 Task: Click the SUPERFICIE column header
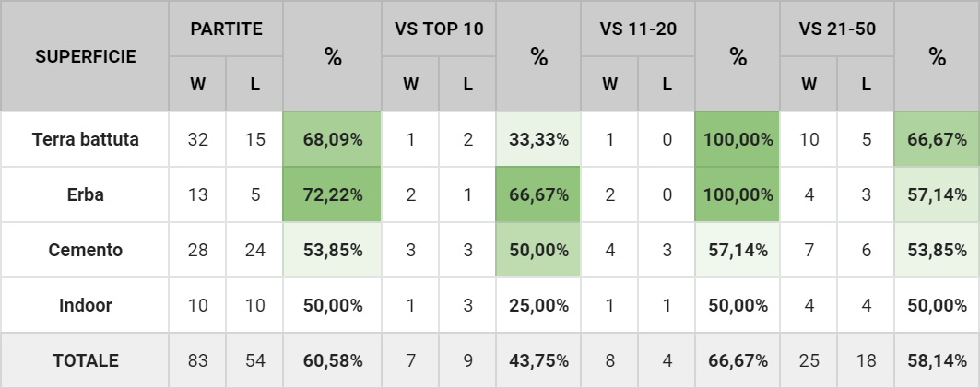pos(85,56)
